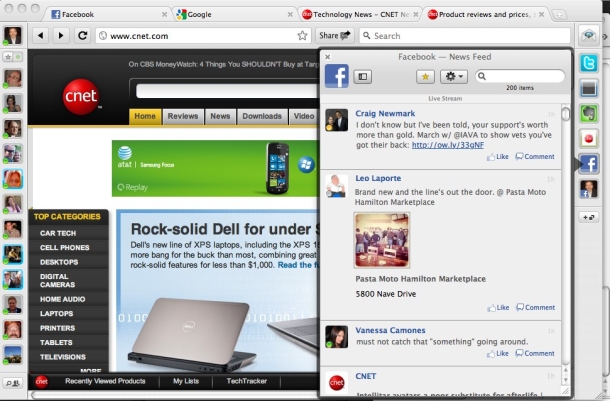Open Leo Laporte's Pasta Moto photo thumbnail
This screenshot has height=401, width=610.
[382, 240]
